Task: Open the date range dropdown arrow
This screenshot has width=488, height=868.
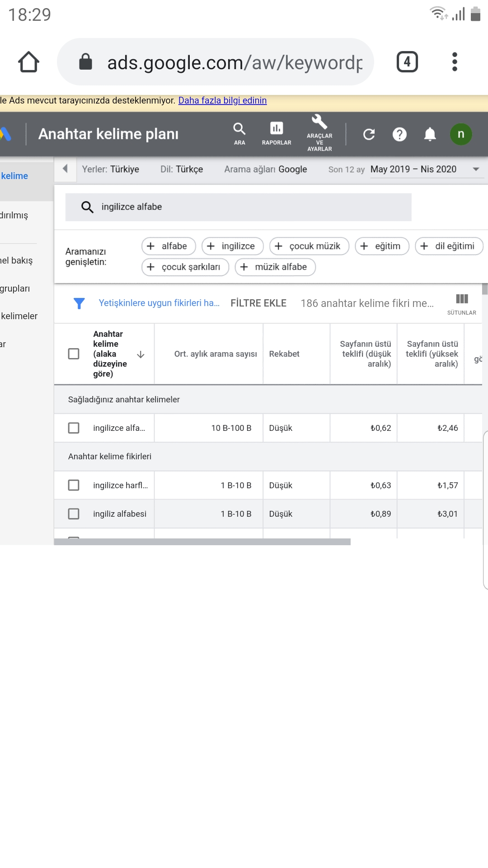Action: tap(476, 169)
